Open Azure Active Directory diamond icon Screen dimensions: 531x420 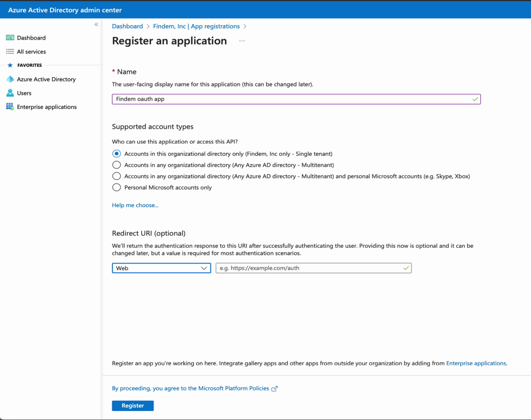point(10,79)
